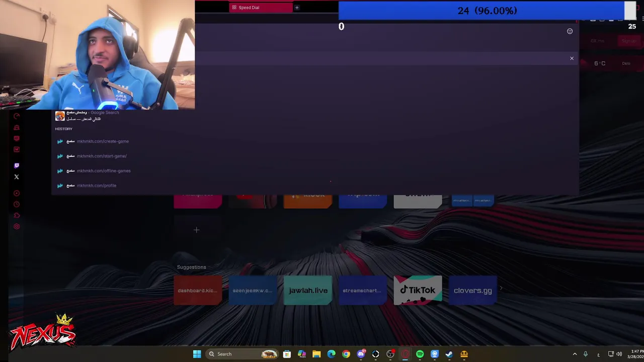Open mkhmkh.com/create-game history entry
The height and width of the screenshot is (362, 644).
click(315, 141)
